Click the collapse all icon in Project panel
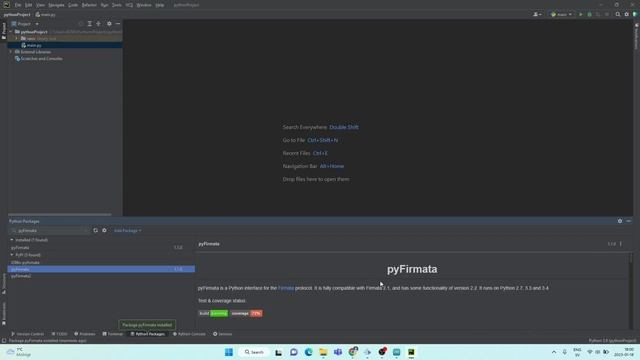640x360 pixels. [98, 24]
